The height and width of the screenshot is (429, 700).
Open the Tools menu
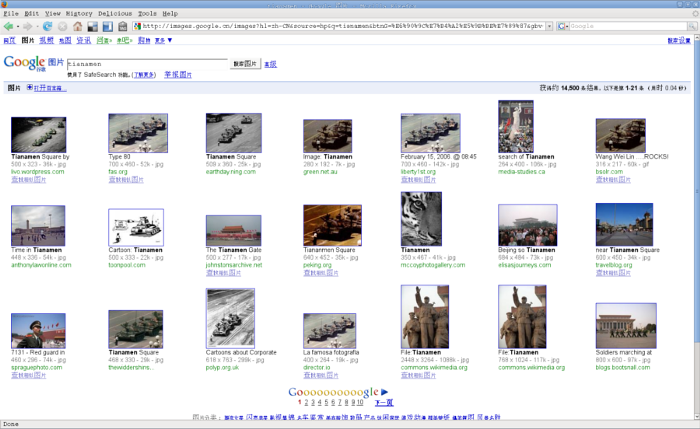click(x=147, y=14)
